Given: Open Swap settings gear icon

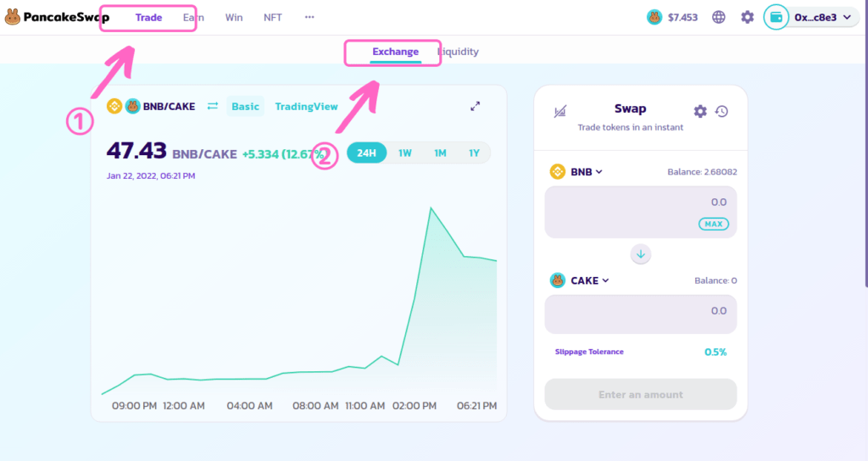Looking at the screenshot, I should (x=700, y=111).
